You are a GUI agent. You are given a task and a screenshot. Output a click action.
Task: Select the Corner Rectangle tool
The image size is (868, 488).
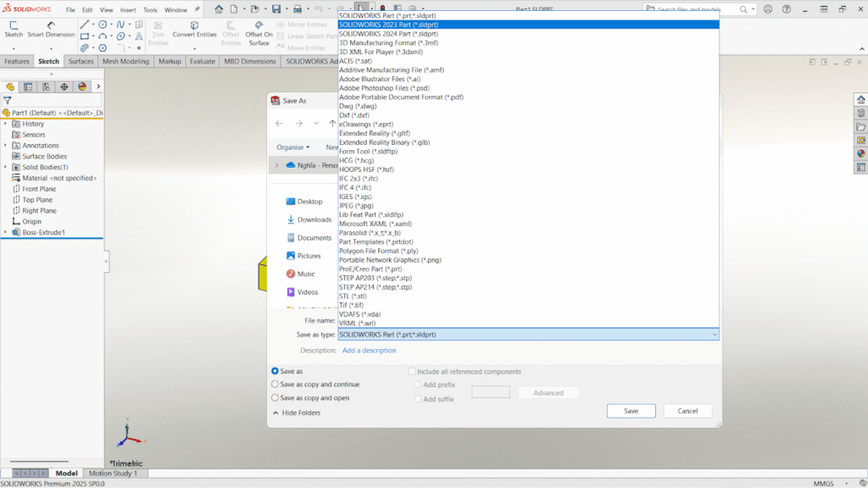click(84, 36)
